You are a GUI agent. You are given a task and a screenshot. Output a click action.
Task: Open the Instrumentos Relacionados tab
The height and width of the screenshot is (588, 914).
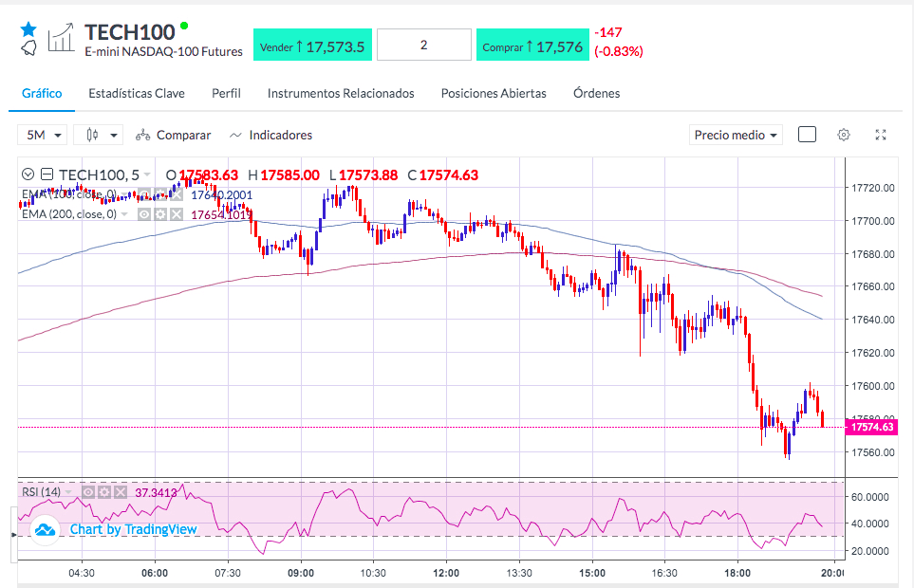tap(341, 93)
